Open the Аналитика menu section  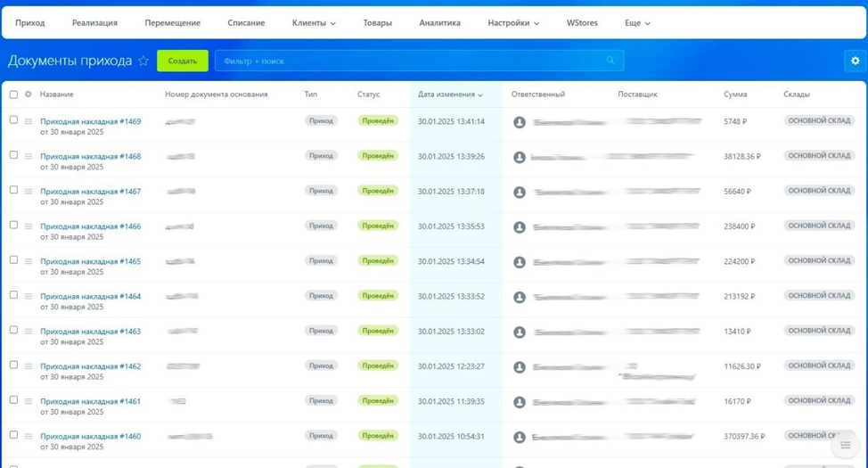[x=439, y=23]
